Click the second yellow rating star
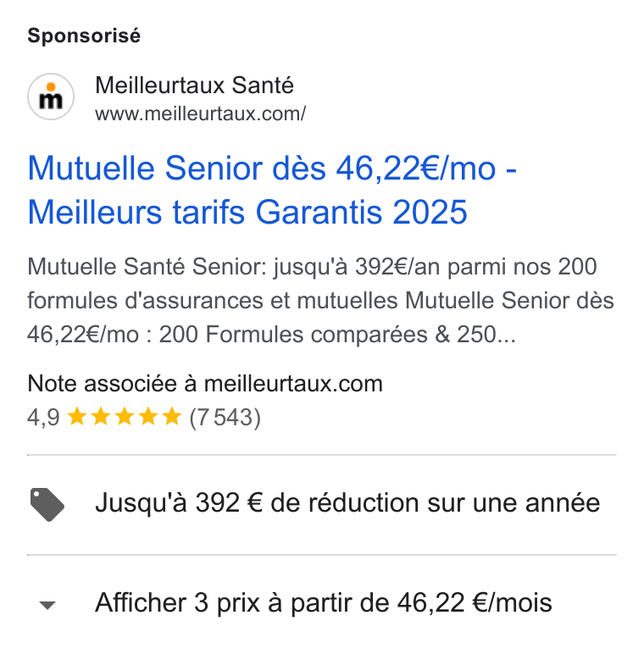This screenshot has width=644, height=654. (101, 417)
